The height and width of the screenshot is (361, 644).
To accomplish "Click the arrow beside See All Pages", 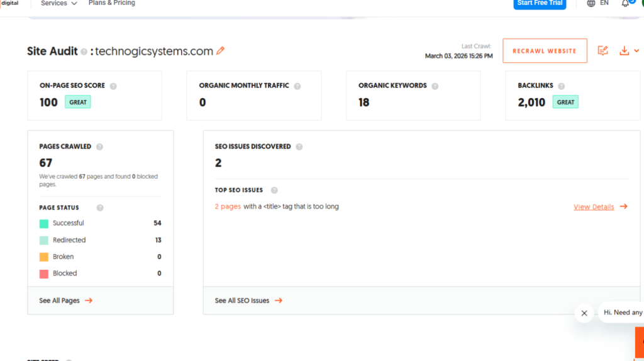I will click(89, 301).
